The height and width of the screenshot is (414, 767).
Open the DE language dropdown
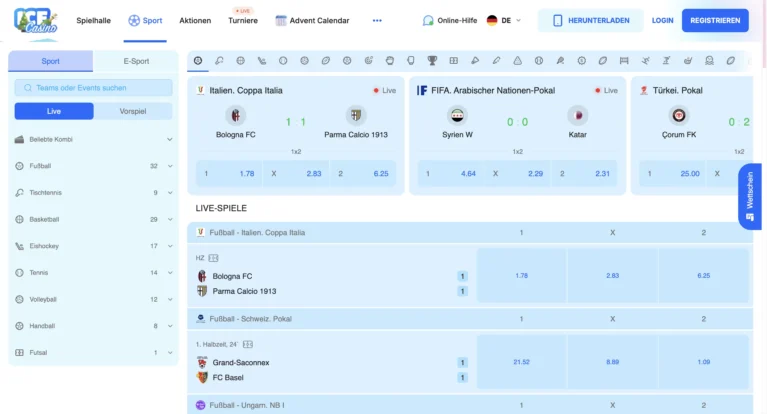coord(504,21)
